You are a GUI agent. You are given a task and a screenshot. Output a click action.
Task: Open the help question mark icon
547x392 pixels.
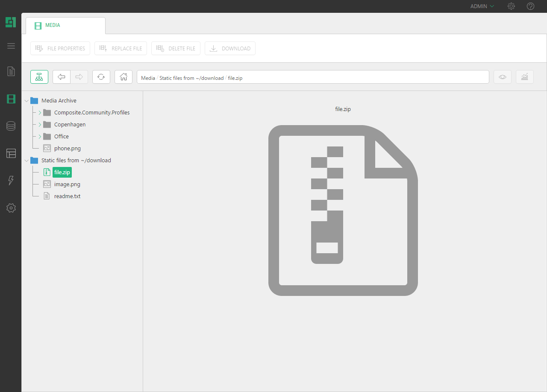(530, 6)
